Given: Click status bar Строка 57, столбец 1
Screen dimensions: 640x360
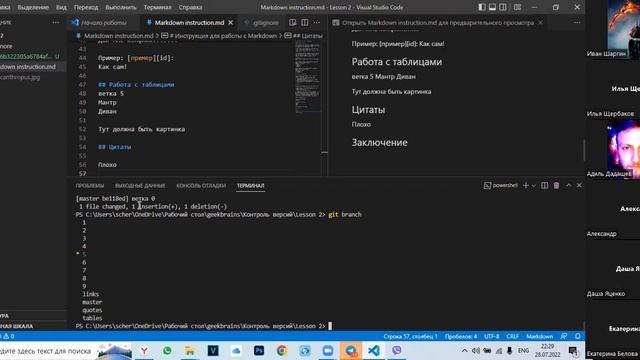Looking at the screenshot, I should click(x=410, y=336).
